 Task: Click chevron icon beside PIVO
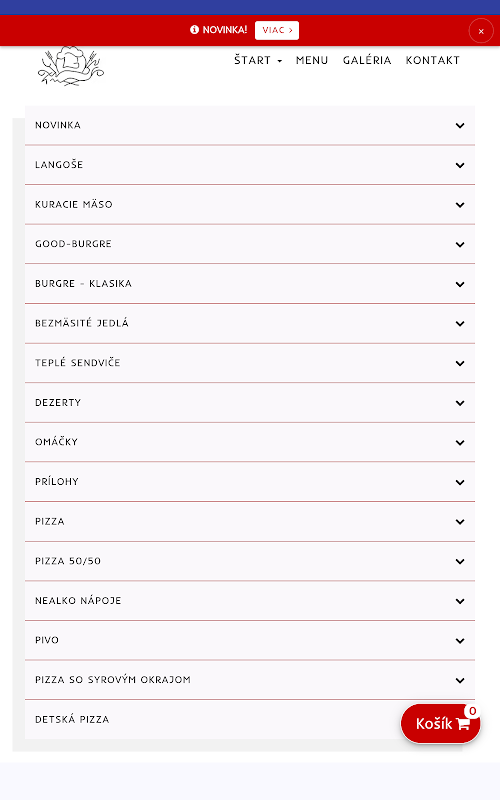(x=460, y=641)
